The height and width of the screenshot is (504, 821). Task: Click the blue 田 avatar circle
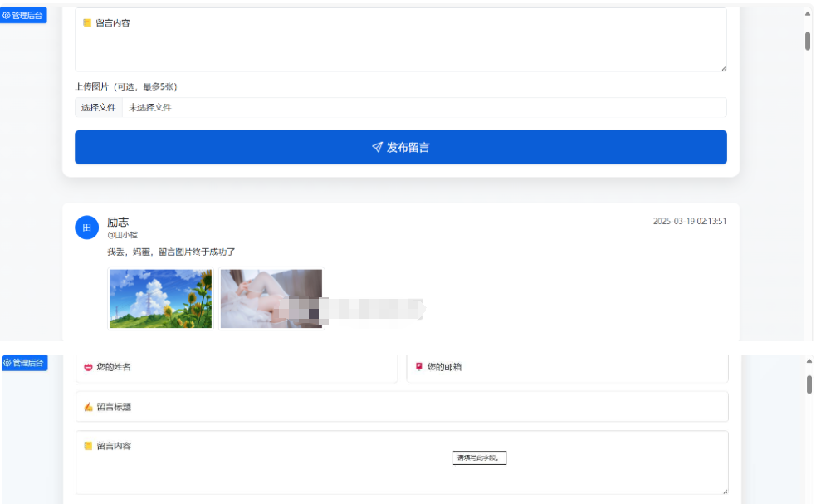pyautogui.click(x=86, y=227)
